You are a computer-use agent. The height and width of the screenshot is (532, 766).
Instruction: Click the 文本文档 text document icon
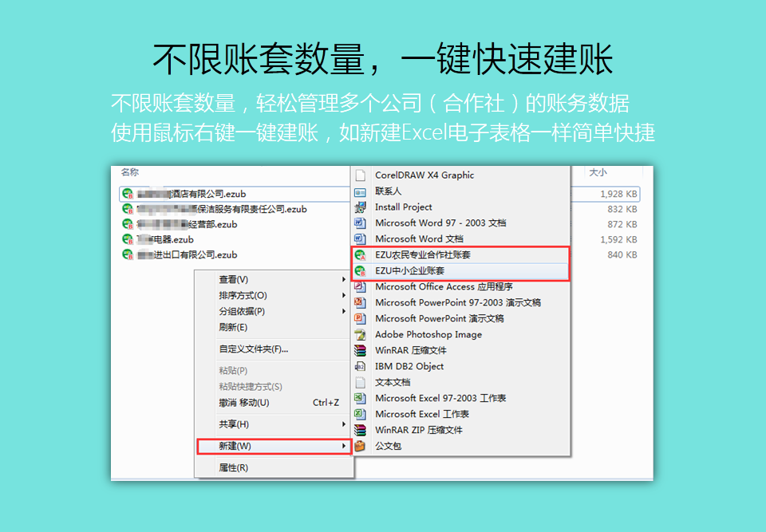coord(361,382)
